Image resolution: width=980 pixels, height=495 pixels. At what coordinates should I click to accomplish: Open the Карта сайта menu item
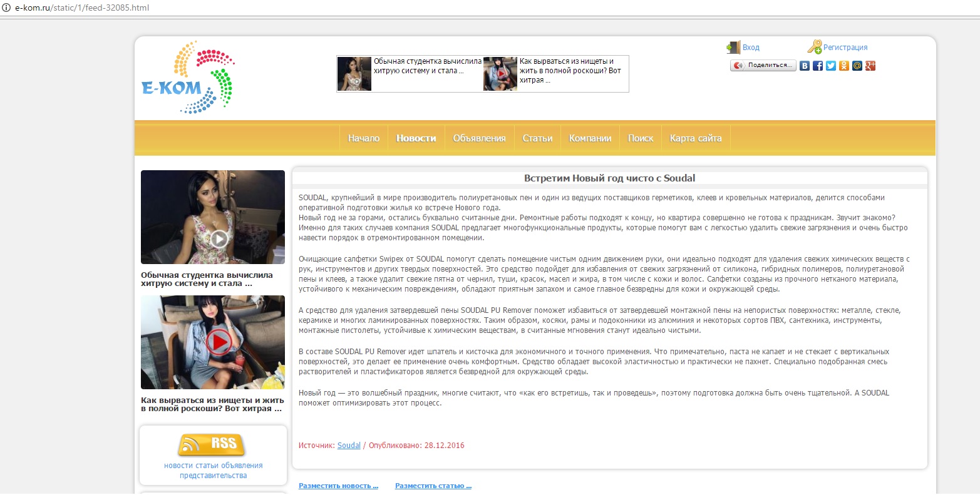click(696, 138)
